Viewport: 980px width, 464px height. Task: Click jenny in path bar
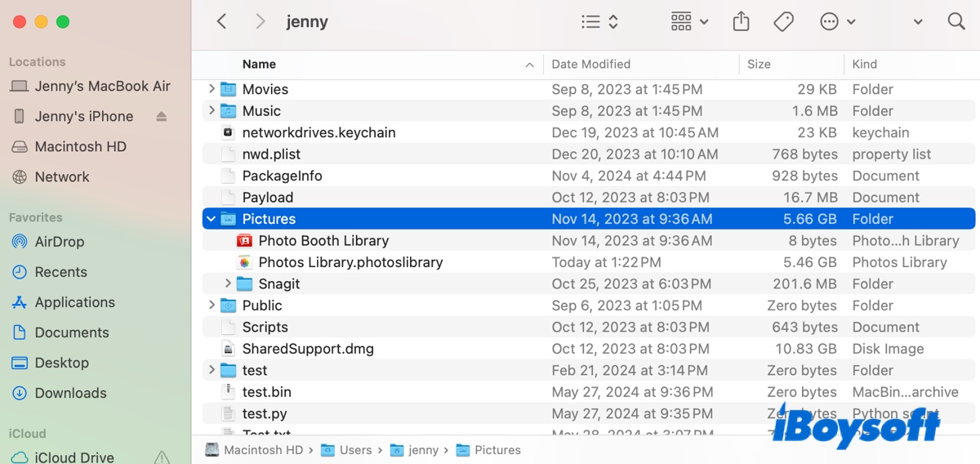(x=414, y=450)
